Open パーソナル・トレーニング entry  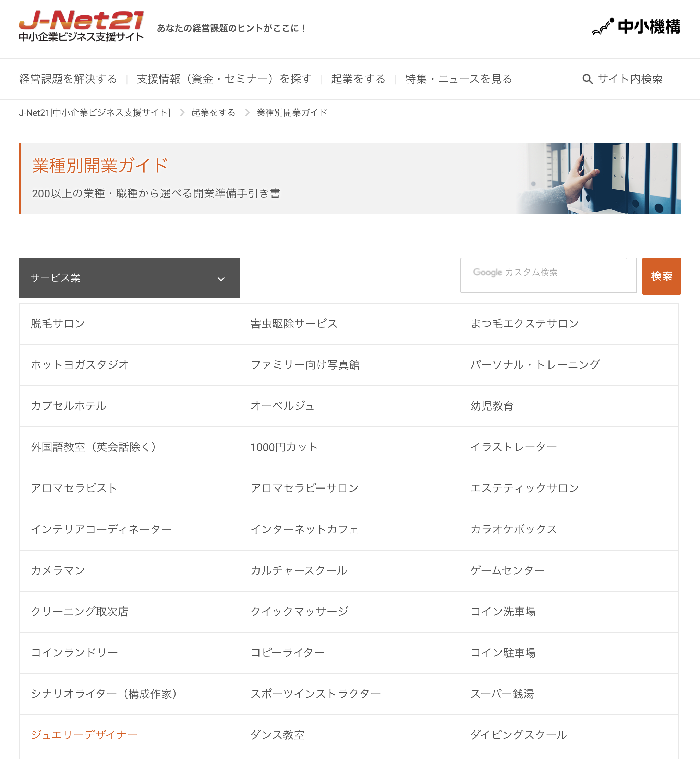pyautogui.click(x=569, y=365)
